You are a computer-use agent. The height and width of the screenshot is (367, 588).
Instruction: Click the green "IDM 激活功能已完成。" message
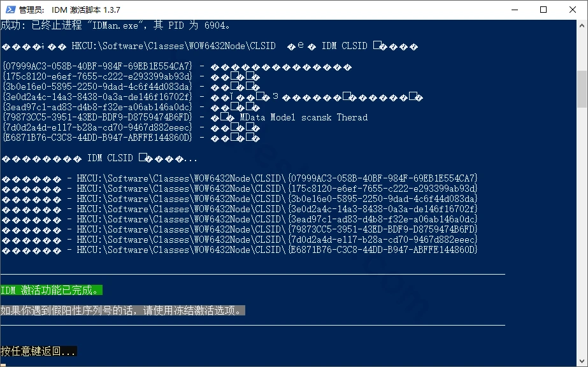[x=52, y=290]
